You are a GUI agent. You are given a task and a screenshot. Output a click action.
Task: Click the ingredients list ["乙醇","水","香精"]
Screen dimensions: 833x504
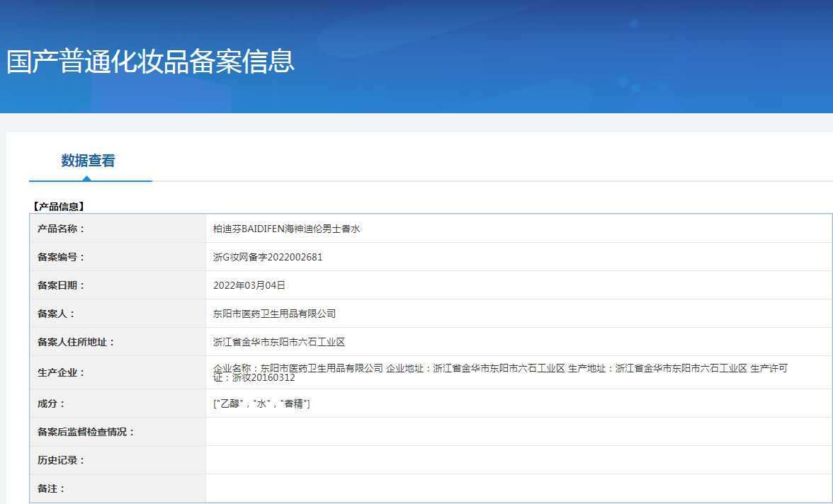click(x=261, y=403)
